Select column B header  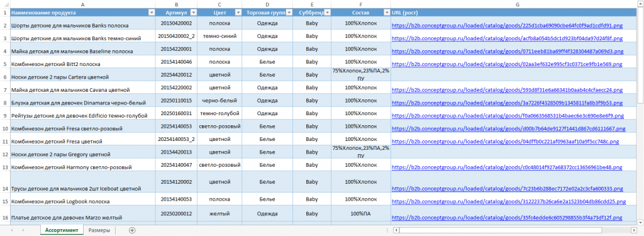point(177,4)
